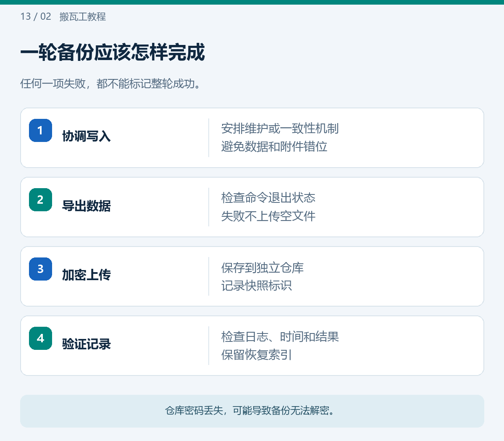The image size is (504, 441).
Task: Click the text 保存到独立仓库
Action: click(262, 268)
